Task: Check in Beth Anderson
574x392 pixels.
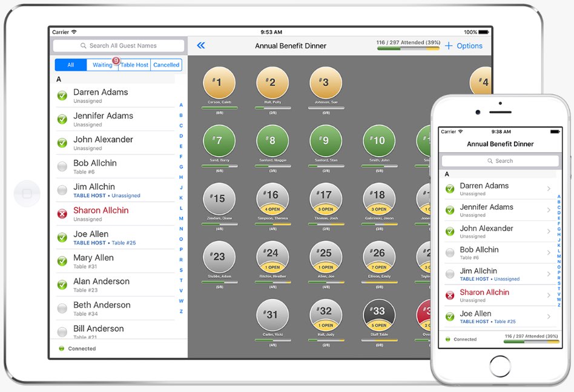Action: point(62,309)
